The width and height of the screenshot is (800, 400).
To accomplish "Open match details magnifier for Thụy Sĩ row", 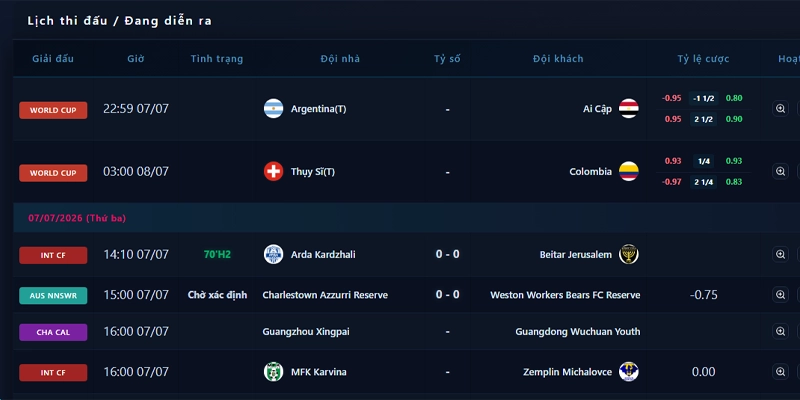I will coord(780,171).
